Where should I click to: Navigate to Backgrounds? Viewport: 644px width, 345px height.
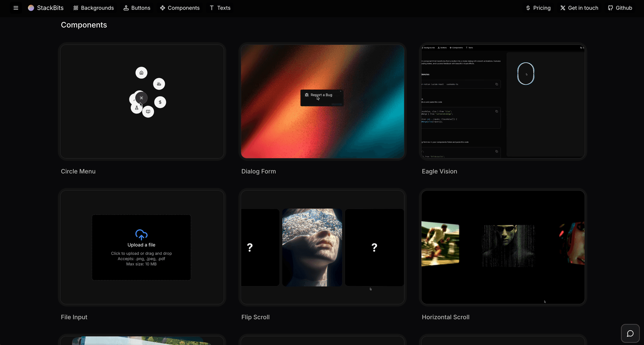[93, 8]
